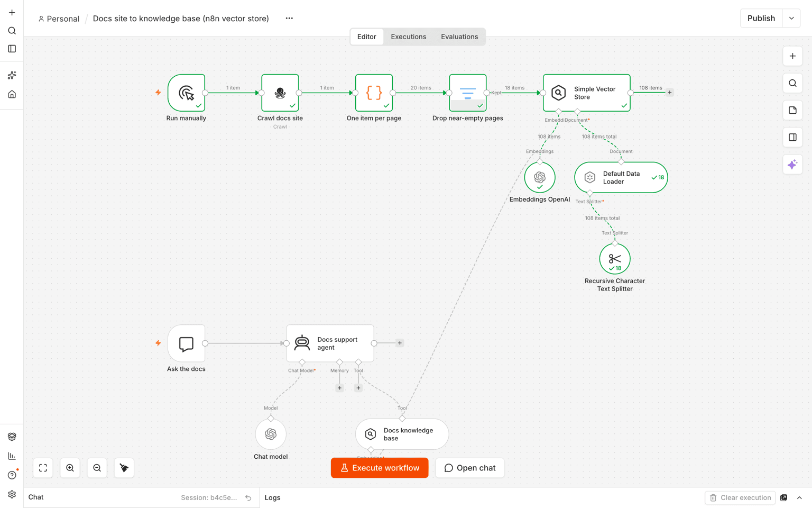Click Execute workflow button
812x508 pixels.
380,468
